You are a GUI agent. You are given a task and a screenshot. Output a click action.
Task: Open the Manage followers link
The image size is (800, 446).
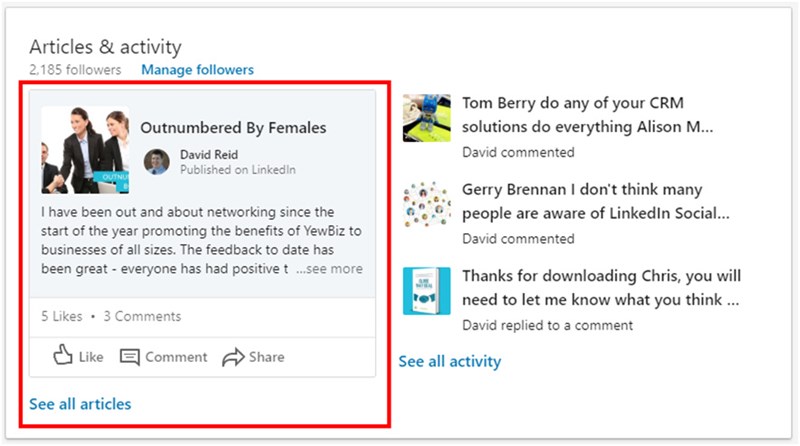pyautogui.click(x=197, y=70)
